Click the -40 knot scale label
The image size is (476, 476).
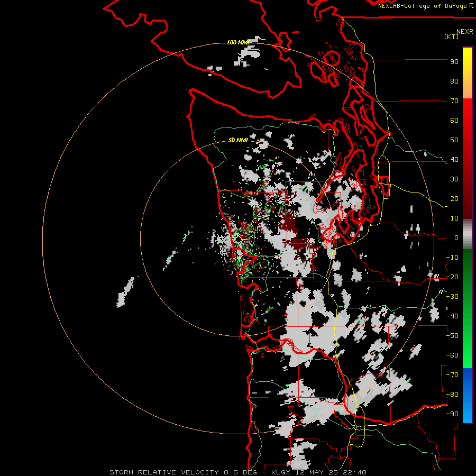452,316
